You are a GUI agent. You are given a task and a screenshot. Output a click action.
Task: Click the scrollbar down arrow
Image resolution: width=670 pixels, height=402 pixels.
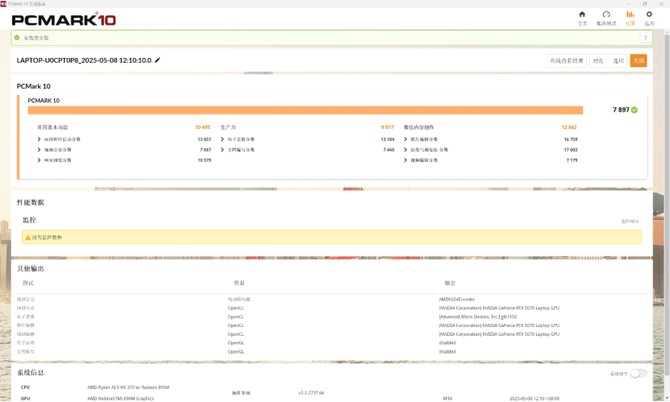[x=667, y=398]
